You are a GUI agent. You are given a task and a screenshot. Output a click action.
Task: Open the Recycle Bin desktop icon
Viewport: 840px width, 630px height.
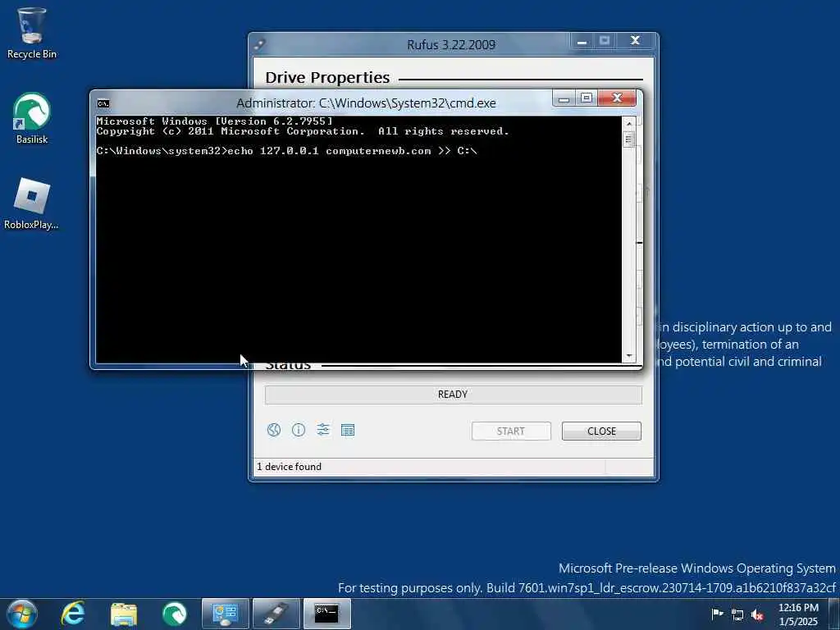[x=32, y=33]
